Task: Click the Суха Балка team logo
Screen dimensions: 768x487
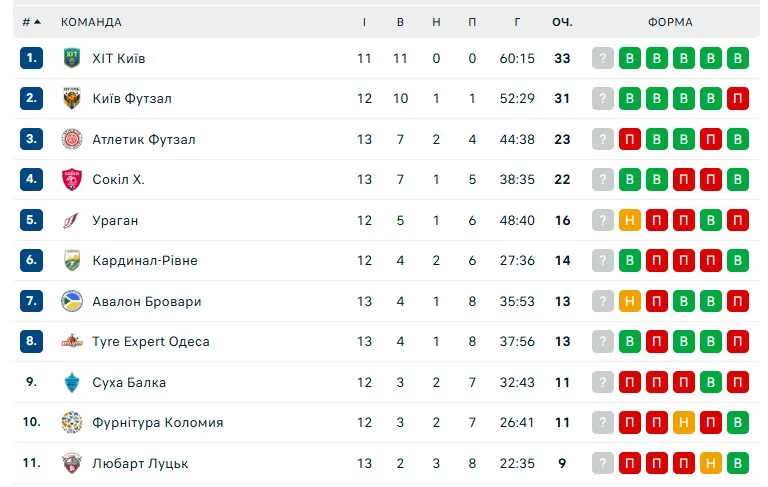Action: [72, 382]
